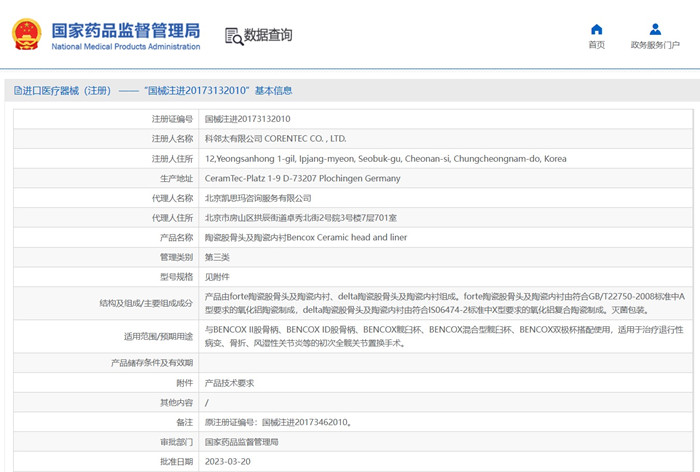This screenshot has width=700, height=472.
Task: Open 政务服务门户 user icon
Action: click(655, 29)
